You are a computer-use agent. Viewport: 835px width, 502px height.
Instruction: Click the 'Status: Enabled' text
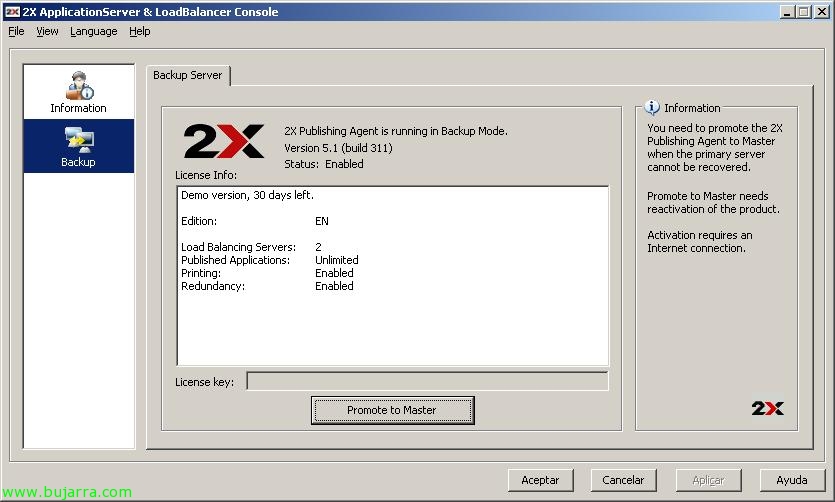(324, 164)
